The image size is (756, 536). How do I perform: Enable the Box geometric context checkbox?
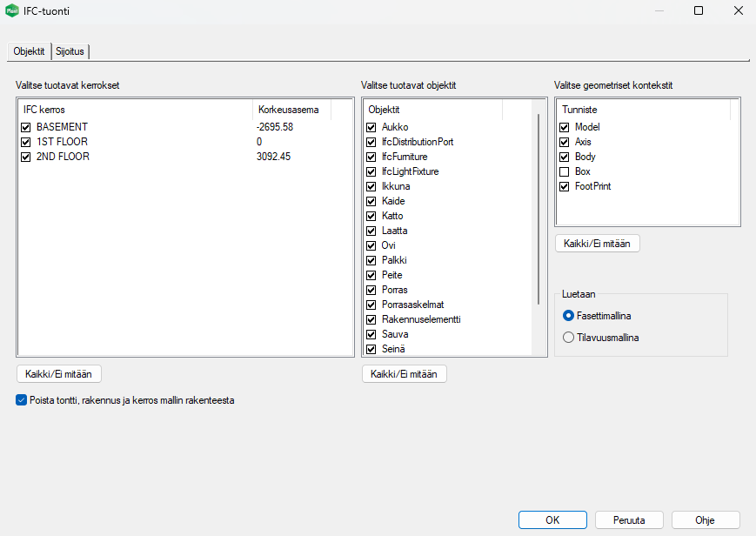tap(565, 171)
